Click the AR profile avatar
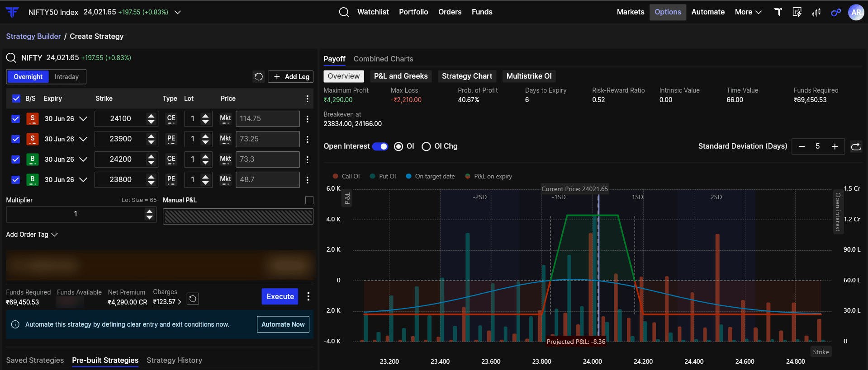The width and height of the screenshot is (868, 370). click(x=856, y=12)
